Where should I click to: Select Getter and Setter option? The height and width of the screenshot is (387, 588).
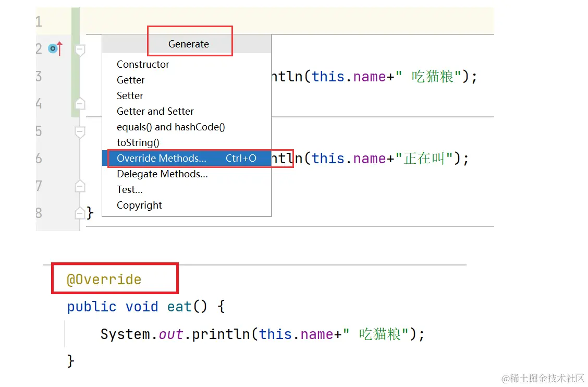[x=187, y=112]
